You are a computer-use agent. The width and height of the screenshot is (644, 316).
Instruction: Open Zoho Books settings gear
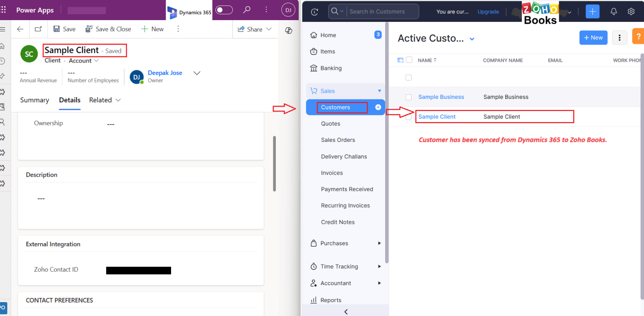point(631,12)
